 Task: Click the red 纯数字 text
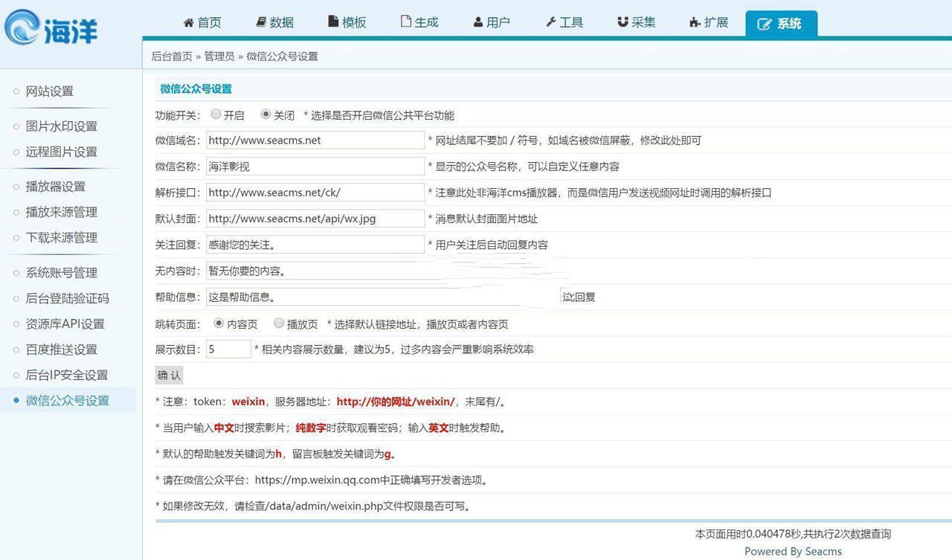(310, 428)
